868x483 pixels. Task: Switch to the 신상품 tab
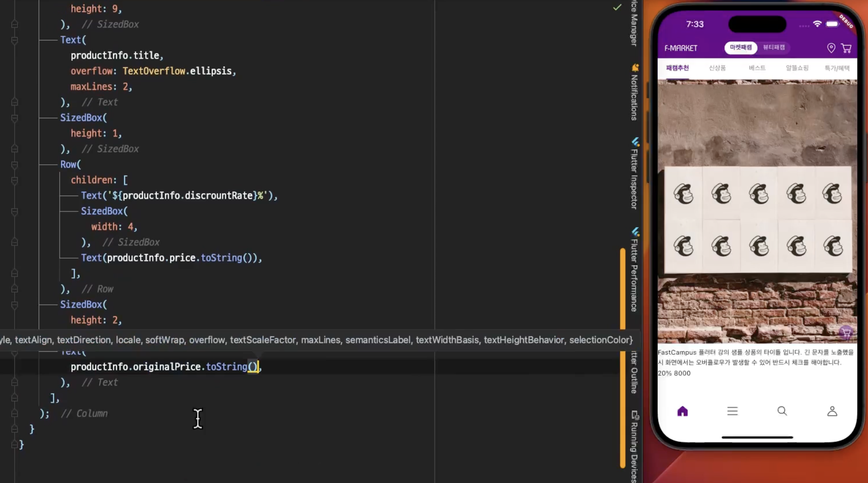click(x=717, y=68)
